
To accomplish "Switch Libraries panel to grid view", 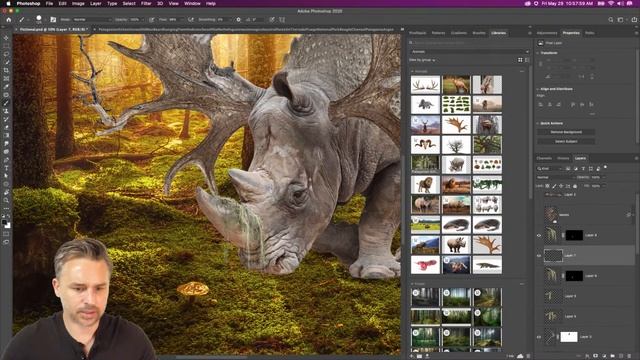I will (520, 60).
